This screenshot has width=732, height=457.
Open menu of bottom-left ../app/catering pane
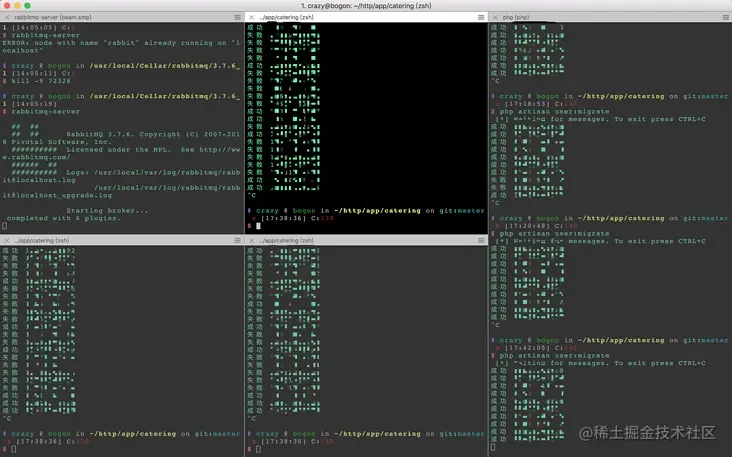click(x=237, y=240)
